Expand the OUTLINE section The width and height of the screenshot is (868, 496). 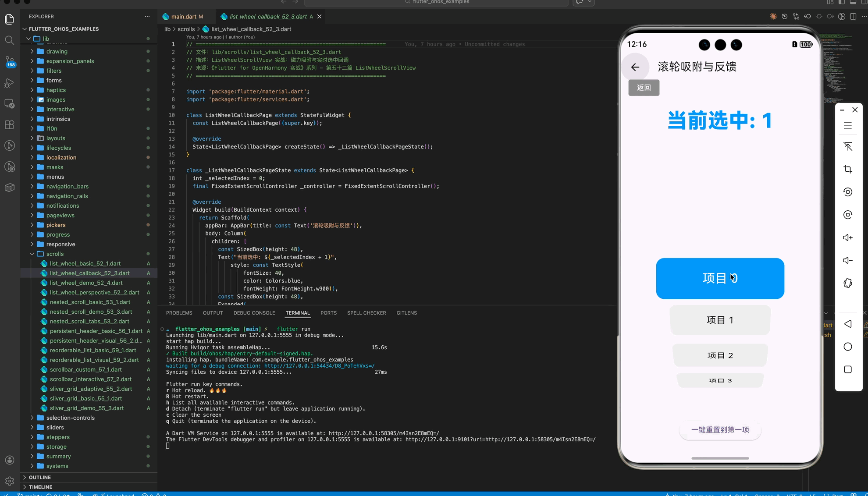[39, 477]
